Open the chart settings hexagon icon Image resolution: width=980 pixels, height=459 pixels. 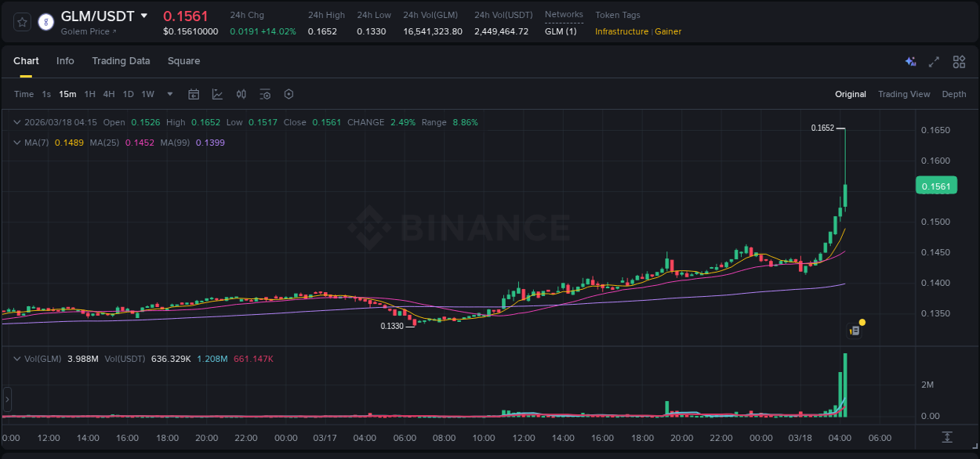(289, 94)
